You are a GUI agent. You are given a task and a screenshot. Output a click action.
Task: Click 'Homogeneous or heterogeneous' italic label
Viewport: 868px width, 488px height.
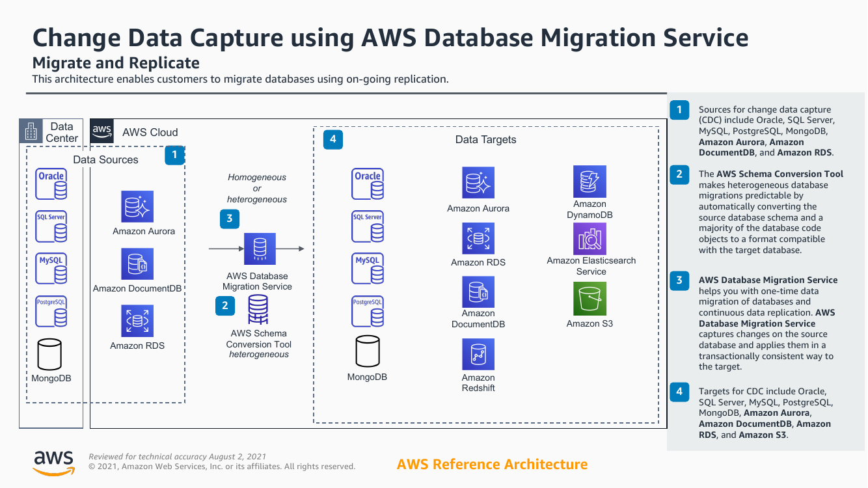coord(257,188)
